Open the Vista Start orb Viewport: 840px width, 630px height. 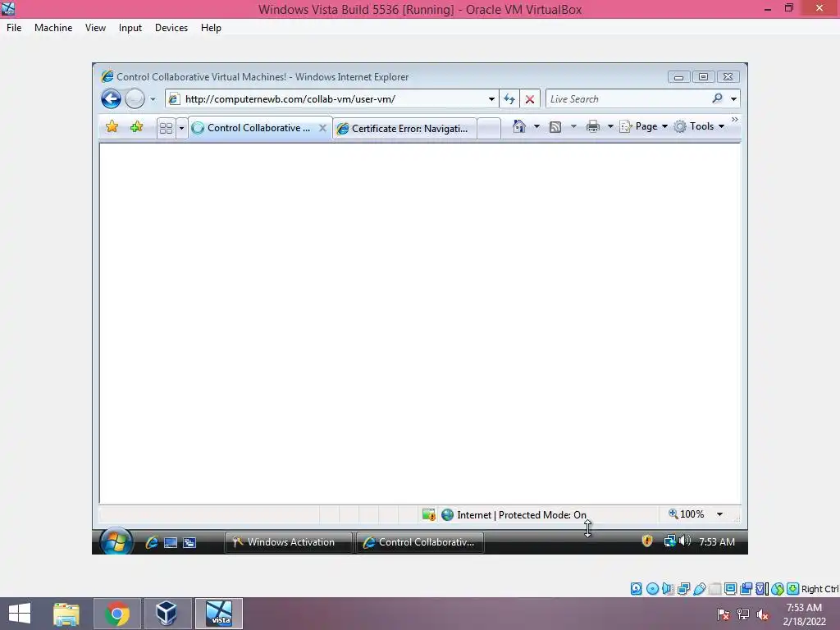pos(116,541)
